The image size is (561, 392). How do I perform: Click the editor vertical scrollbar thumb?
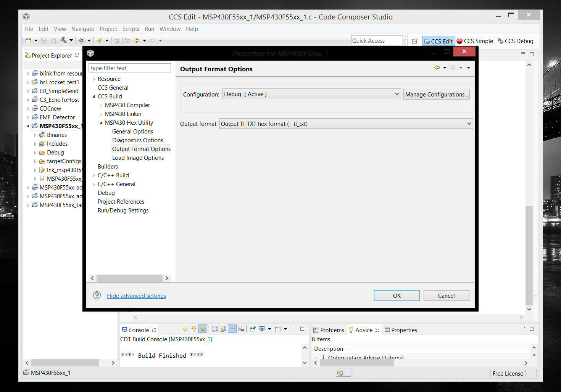529,255
